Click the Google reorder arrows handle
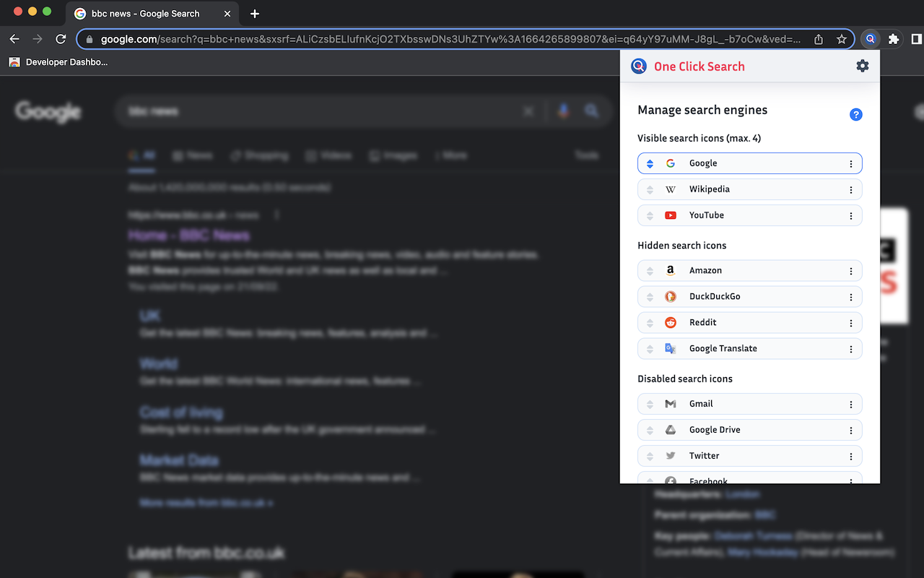Screen dimensions: 924x578 tap(650, 164)
